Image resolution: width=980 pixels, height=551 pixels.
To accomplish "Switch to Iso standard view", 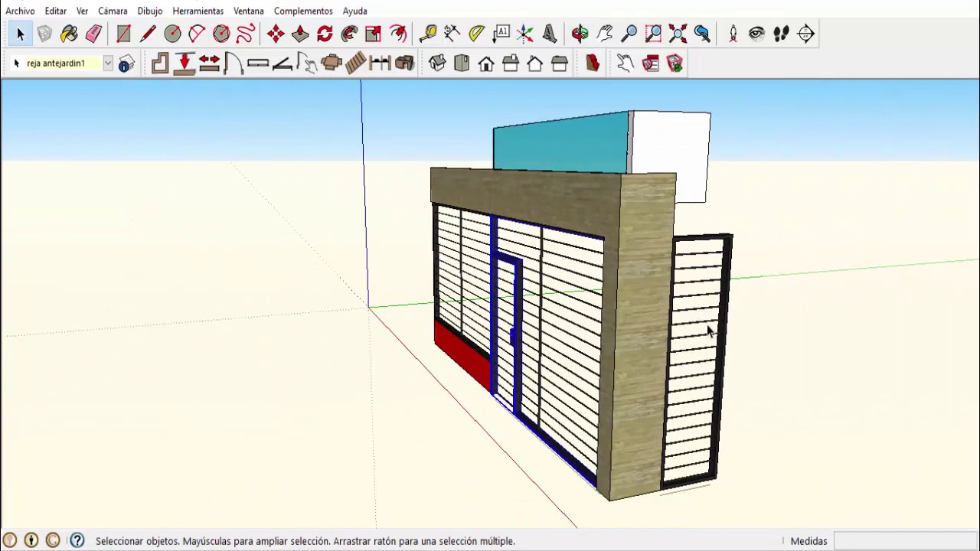I will (x=437, y=64).
